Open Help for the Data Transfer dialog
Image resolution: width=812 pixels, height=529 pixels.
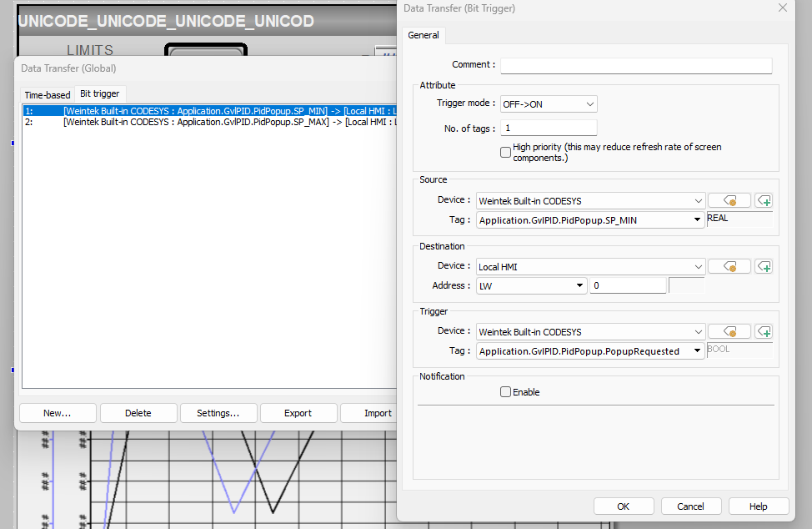point(759,506)
